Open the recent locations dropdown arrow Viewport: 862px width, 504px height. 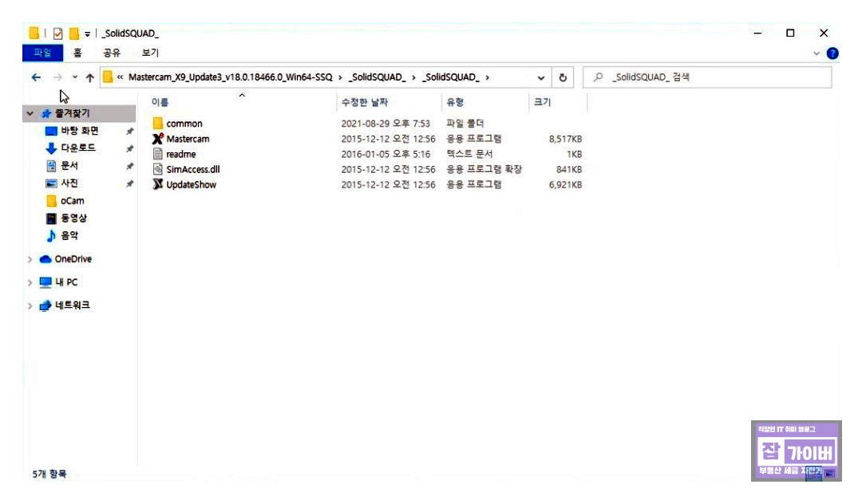(x=75, y=77)
